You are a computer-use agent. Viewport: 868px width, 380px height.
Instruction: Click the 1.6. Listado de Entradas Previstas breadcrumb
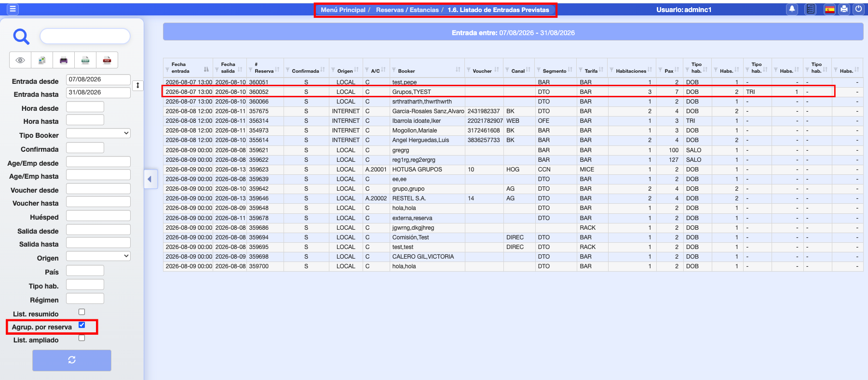pyautogui.click(x=498, y=10)
